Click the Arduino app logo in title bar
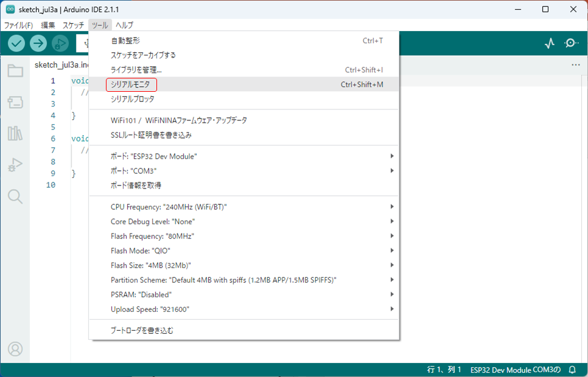The width and height of the screenshot is (588, 377). tap(10, 9)
